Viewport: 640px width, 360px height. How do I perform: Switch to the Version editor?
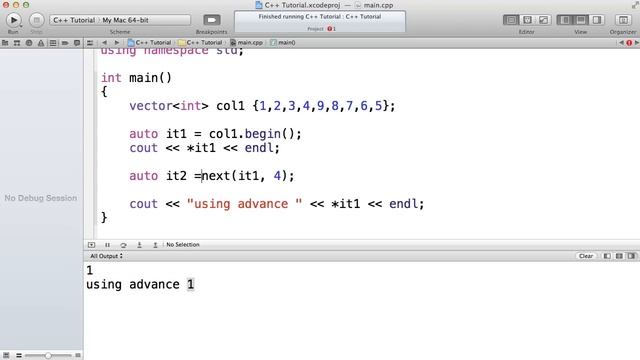pos(543,20)
